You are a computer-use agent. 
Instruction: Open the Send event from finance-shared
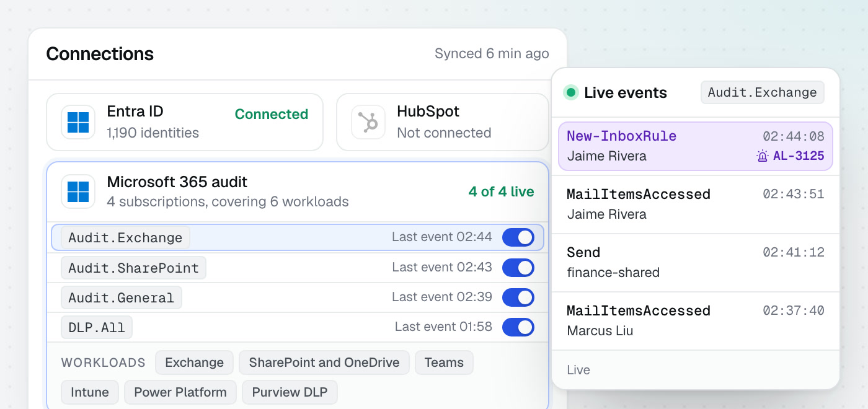(696, 263)
